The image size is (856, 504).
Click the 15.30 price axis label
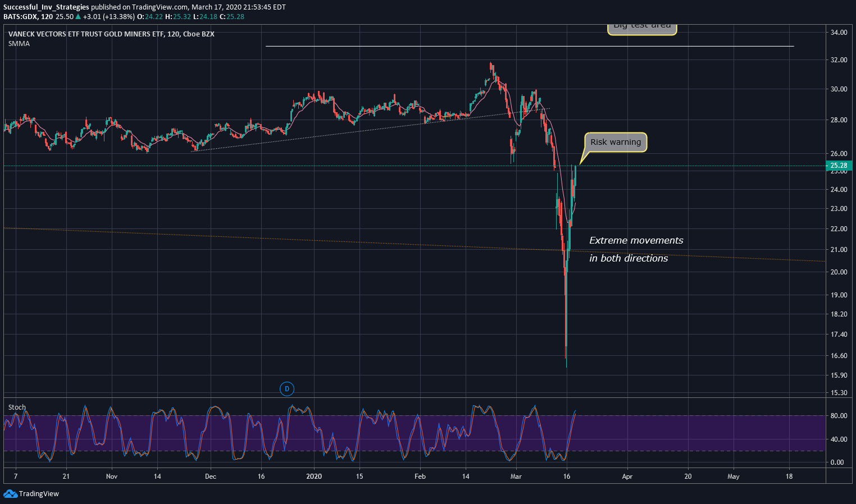click(x=839, y=393)
